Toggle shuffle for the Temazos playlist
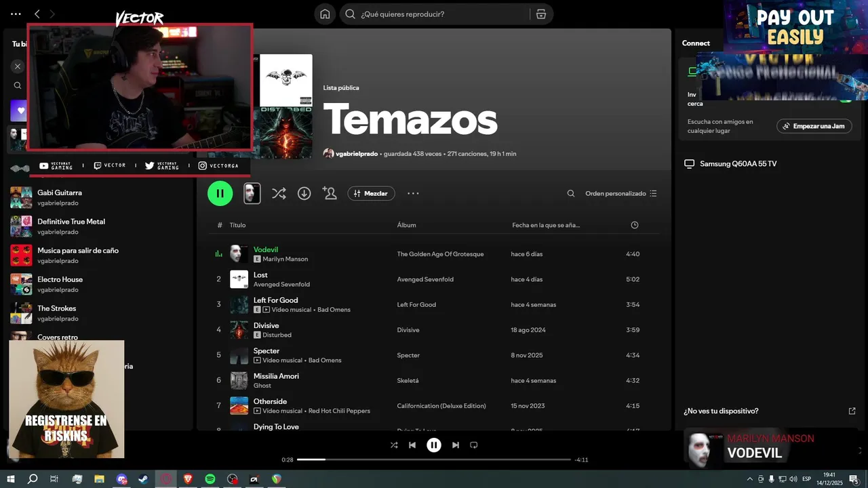 click(279, 194)
